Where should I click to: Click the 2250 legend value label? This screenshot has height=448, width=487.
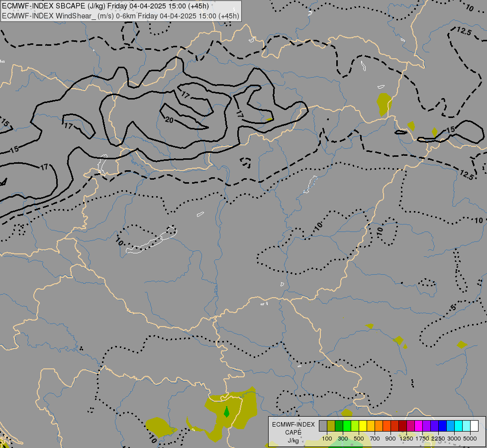click(438, 439)
